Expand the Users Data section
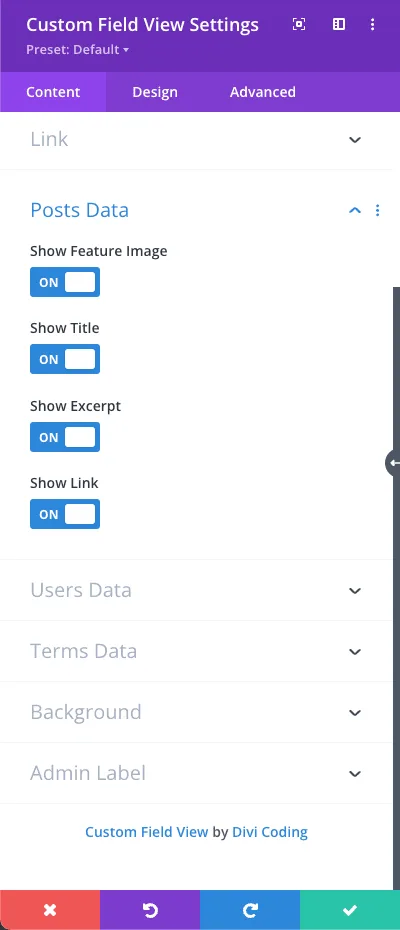The height and width of the screenshot is (930, 400). (x=196, y=590)
